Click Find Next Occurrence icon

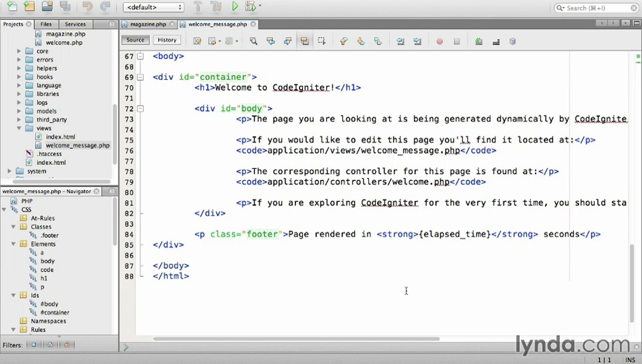288,41
